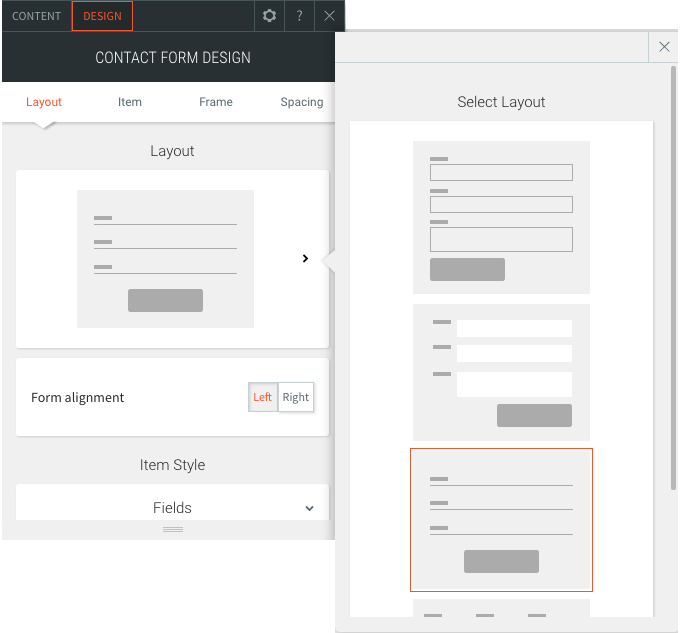The image size is (680, 633).
Task: Open the Spacing sub-tab
Action: tap(302, 102)
